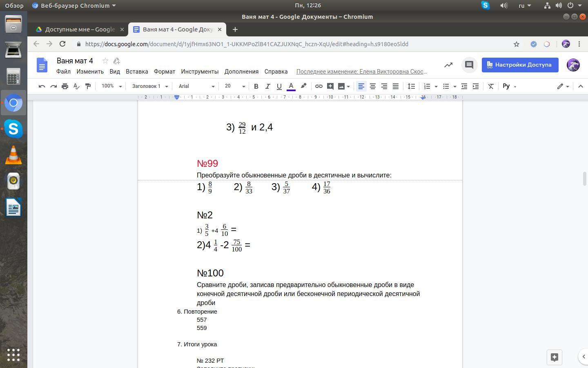Decrease the paragraph indent
The image size is (588, 368).
pos(464,86)
